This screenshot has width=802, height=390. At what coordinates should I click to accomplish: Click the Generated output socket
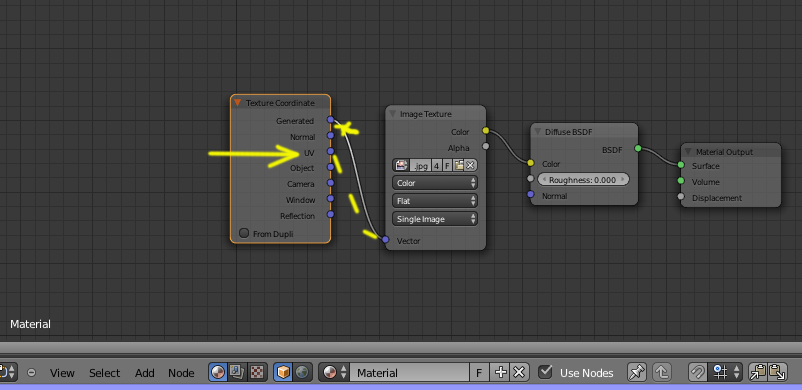(330, 120)
